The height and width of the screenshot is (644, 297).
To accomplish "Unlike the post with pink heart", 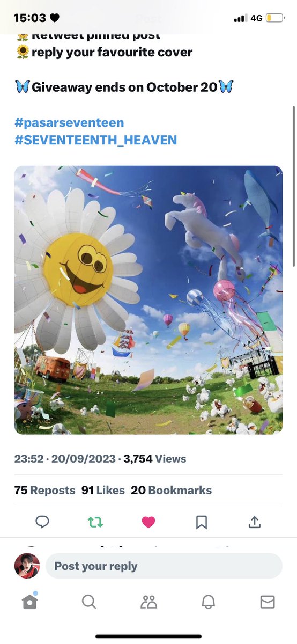I will [148, 522].
